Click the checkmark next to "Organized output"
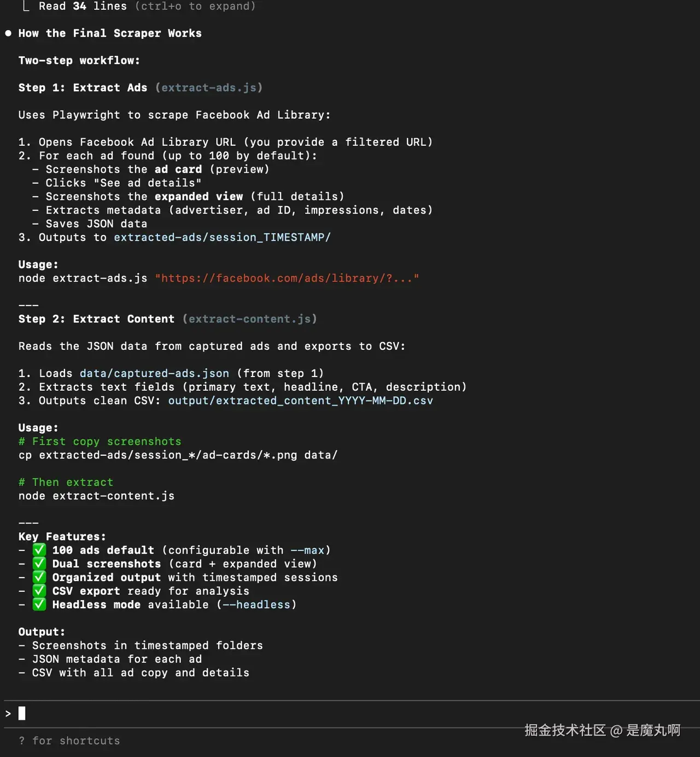 point(39,577)
